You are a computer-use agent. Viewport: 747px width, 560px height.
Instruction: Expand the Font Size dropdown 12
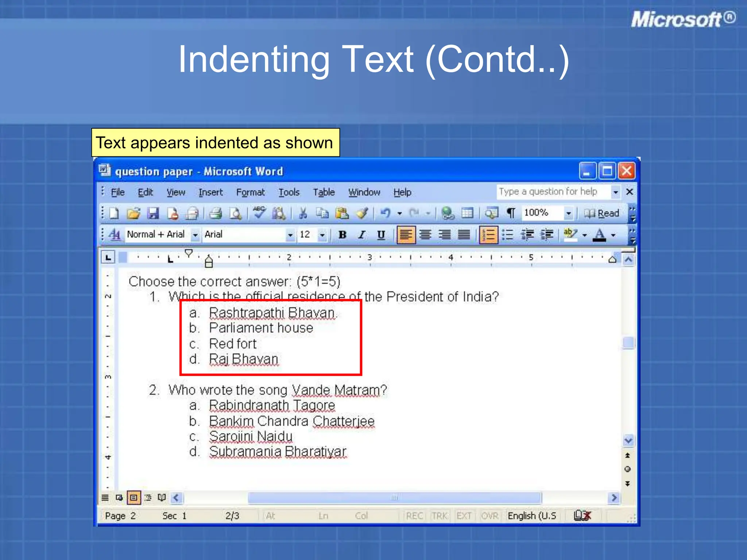[322, 235]
